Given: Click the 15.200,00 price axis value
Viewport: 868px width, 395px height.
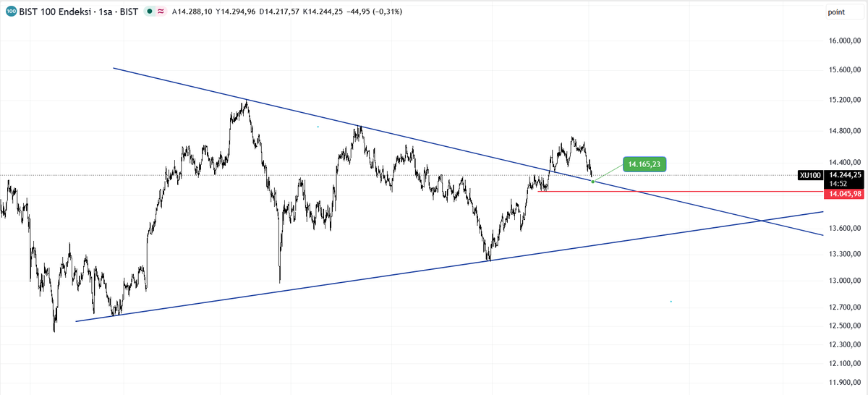Looking at the screenshot, I should [x=844, y=100].
